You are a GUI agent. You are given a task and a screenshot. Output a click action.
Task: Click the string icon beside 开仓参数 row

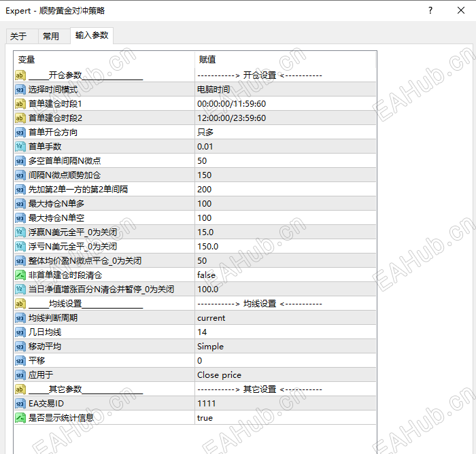pos(20,75)
